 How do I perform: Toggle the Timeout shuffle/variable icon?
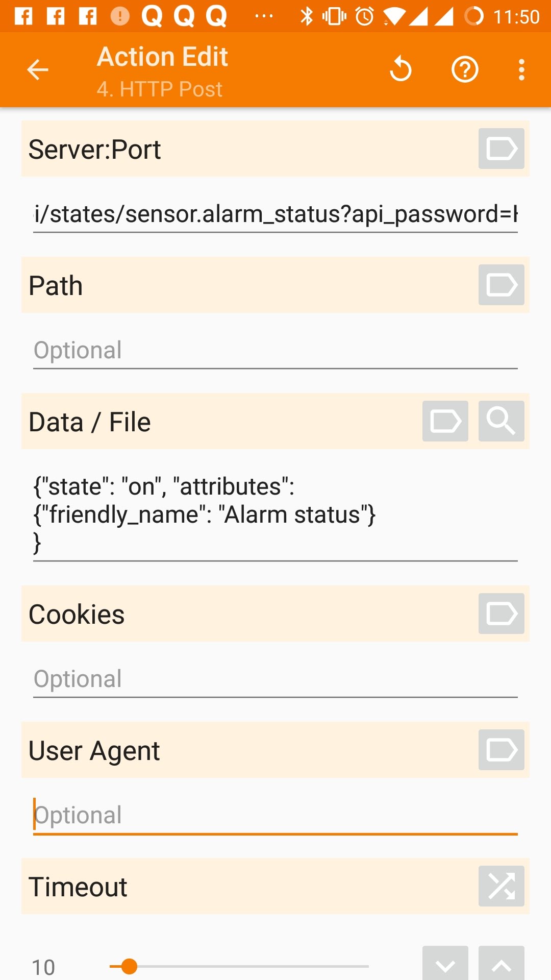501,886
